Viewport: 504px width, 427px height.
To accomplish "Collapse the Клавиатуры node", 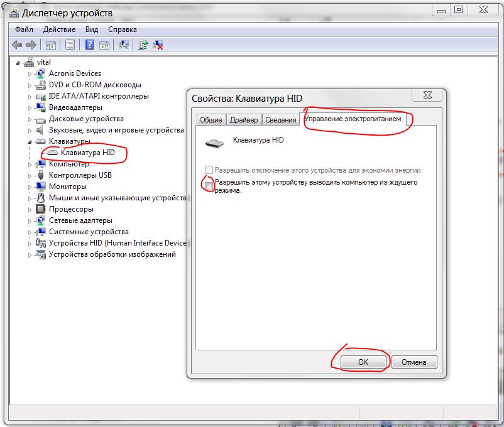I will coord(30,142).
